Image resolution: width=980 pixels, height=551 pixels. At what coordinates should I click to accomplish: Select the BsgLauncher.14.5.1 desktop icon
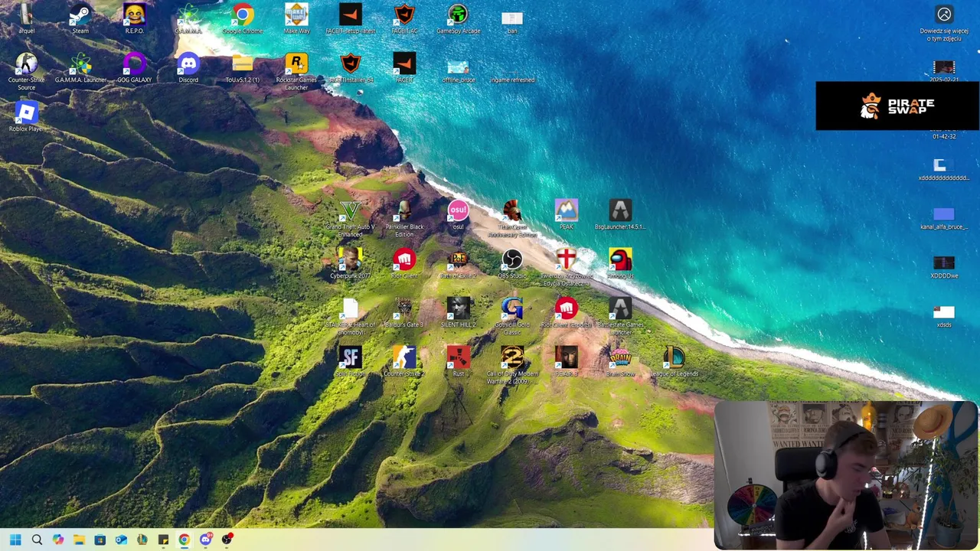620,215
